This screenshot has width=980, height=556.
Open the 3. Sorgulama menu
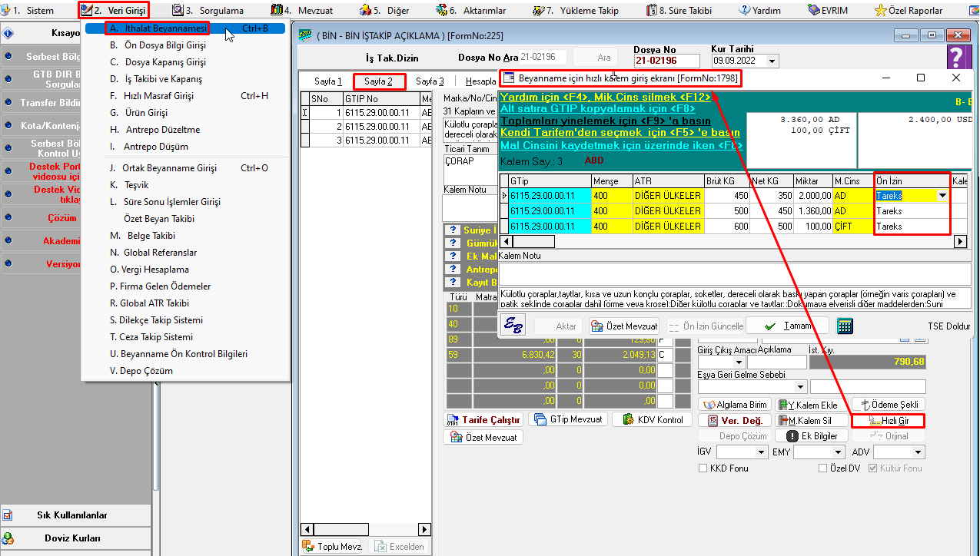coord(208,11)
